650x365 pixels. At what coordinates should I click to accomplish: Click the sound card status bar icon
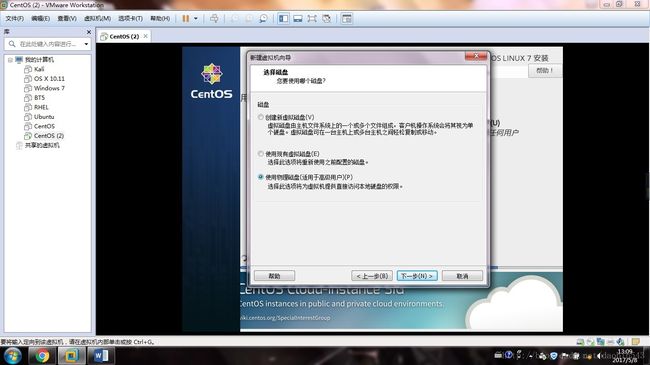[620, 342]
